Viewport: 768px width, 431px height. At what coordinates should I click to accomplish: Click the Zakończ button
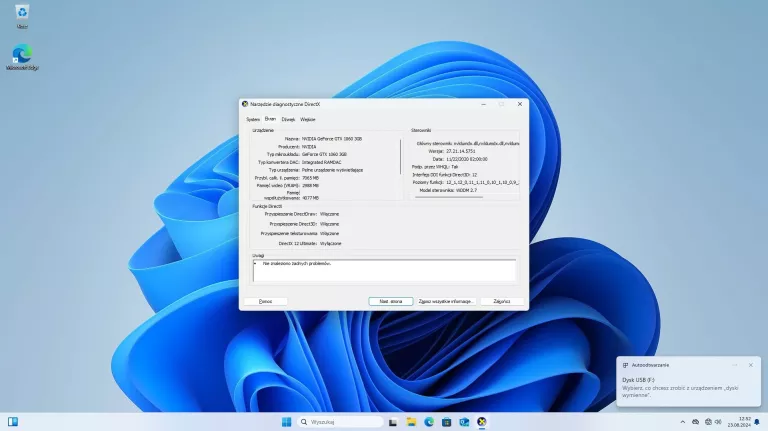tap(502, 301)
